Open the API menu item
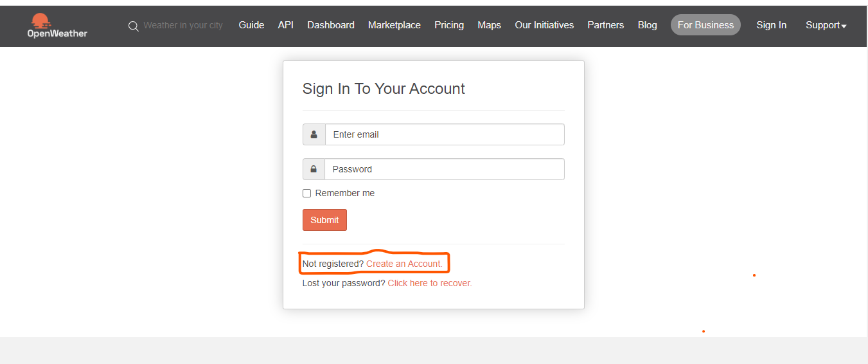Screen dimensions: 868x364 pos(286,25)
